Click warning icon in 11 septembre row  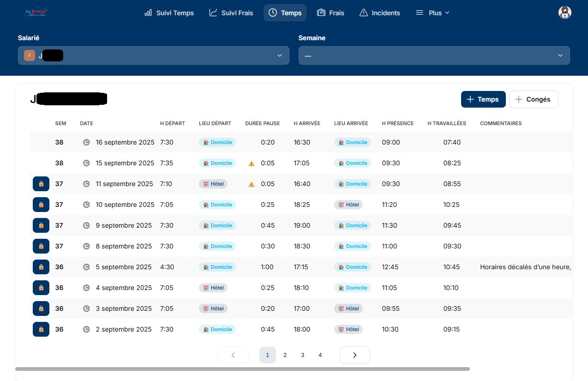click(x=251, y=184)
